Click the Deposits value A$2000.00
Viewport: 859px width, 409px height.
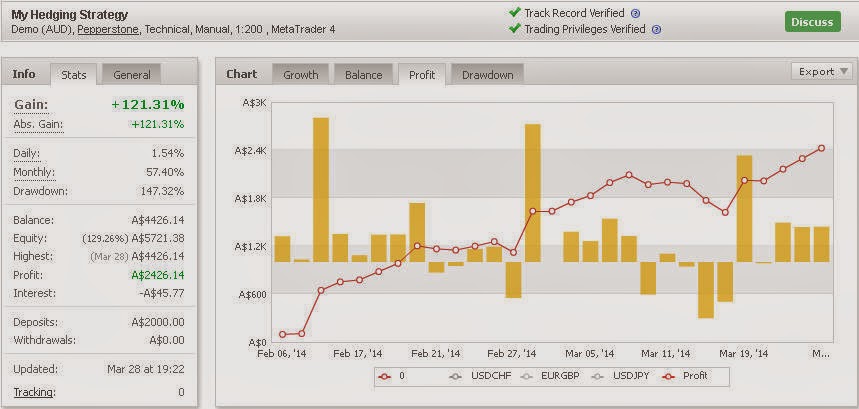[158, 322]
